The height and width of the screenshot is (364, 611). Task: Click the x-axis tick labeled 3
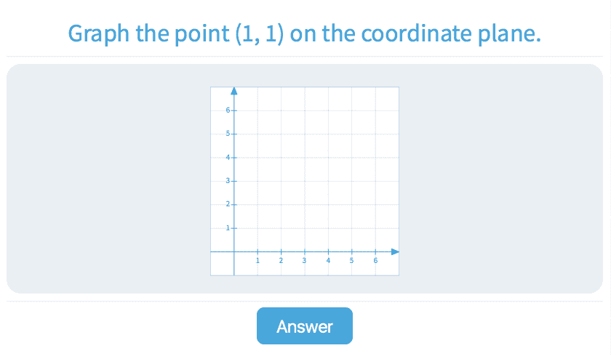coord(305,252)
